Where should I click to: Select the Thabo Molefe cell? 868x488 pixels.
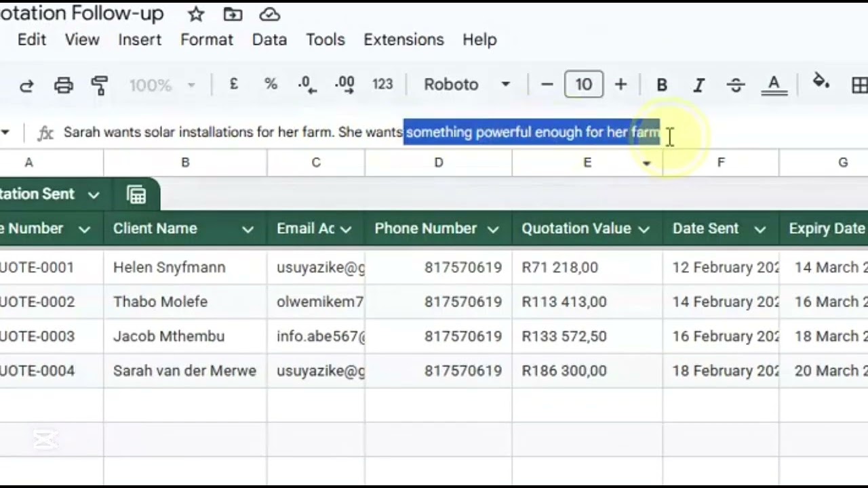coord(185,302)
